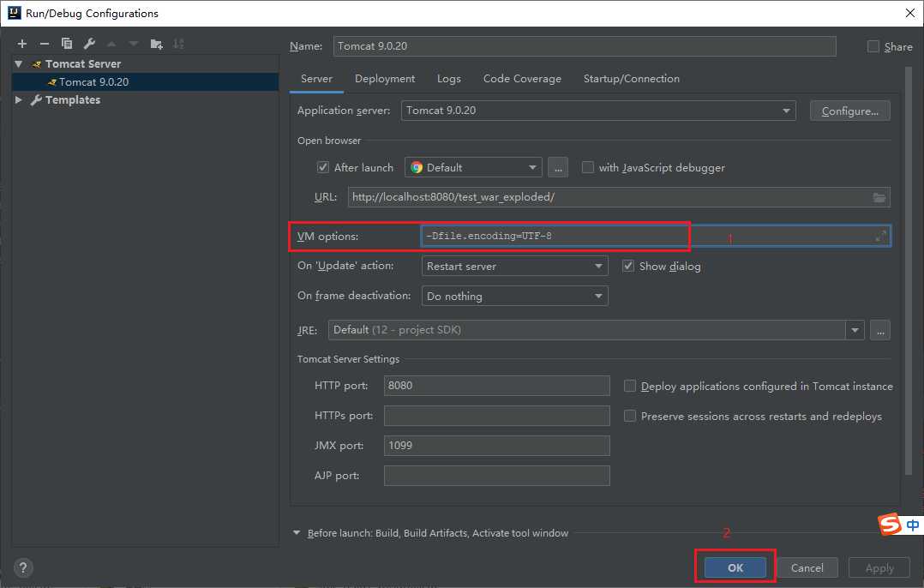Open On frame deactivation dropdown
924x588 pixels.
click(514, 296)
